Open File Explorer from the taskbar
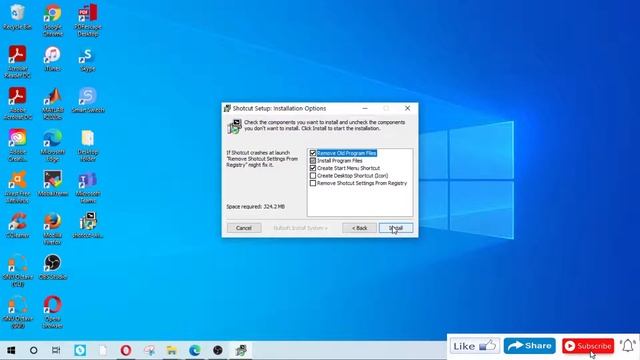 click(x=172, y=350)
